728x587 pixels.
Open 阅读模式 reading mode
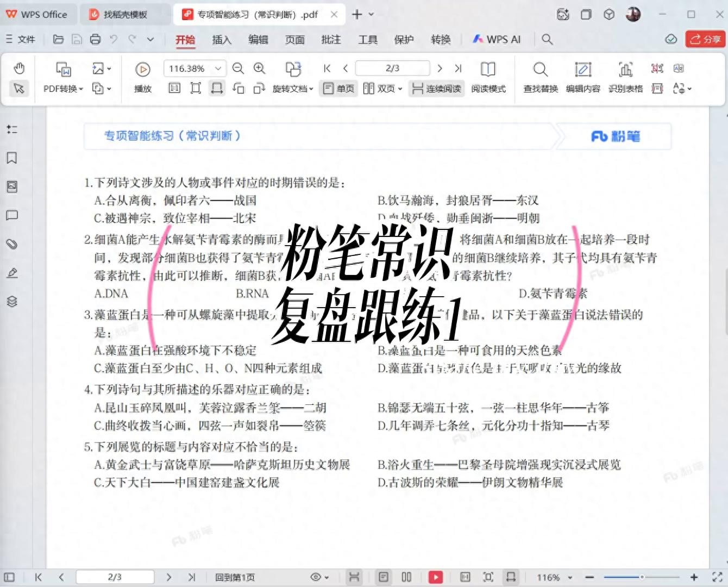tap(488, 76)
